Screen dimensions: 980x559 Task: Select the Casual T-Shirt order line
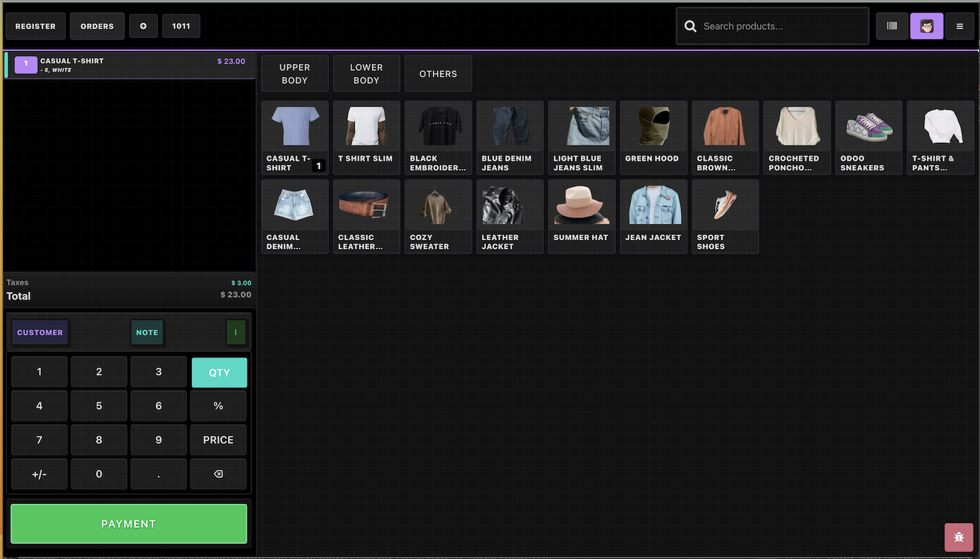tap(130, 65)
